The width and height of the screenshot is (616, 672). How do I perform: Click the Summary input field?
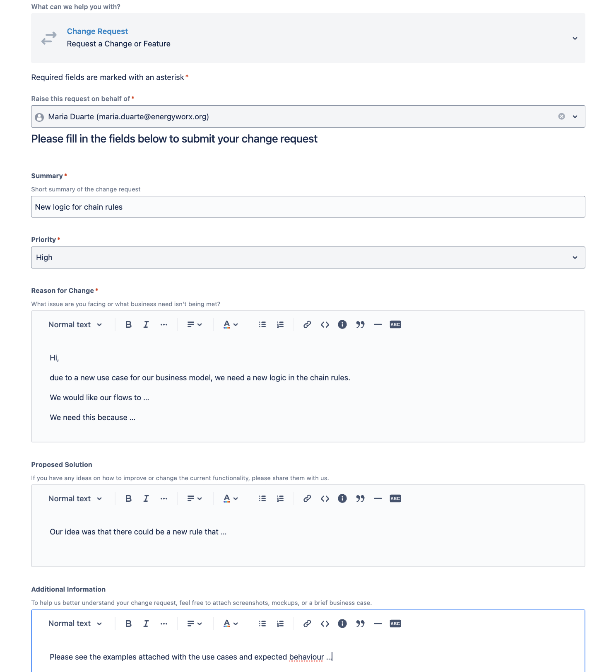point(308,207)
